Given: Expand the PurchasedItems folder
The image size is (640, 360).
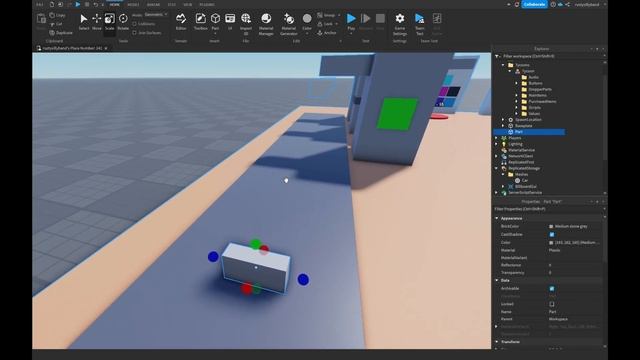Looking at the screenshot, I should [516, 102].
